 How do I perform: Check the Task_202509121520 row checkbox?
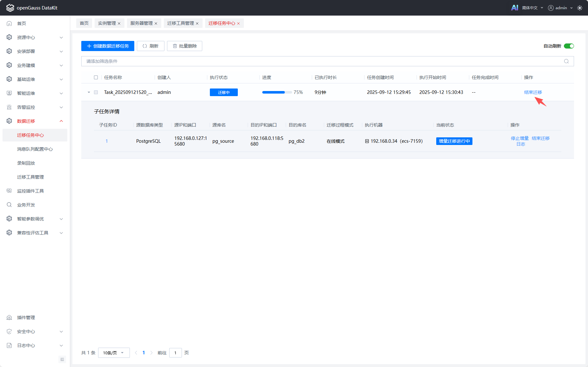[96, 92]
